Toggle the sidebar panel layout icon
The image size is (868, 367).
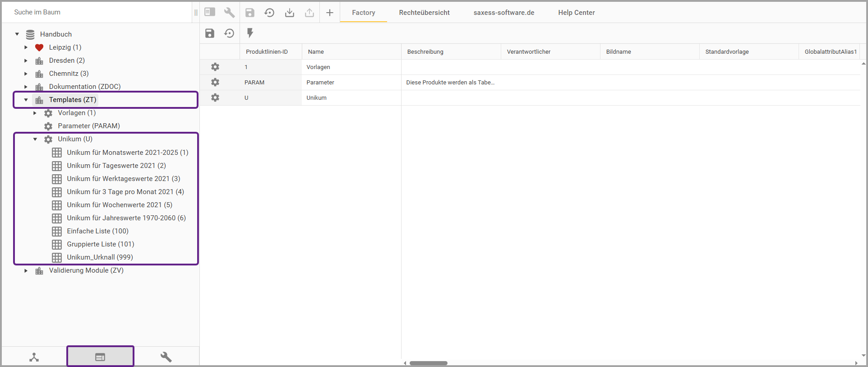[210, 12]
